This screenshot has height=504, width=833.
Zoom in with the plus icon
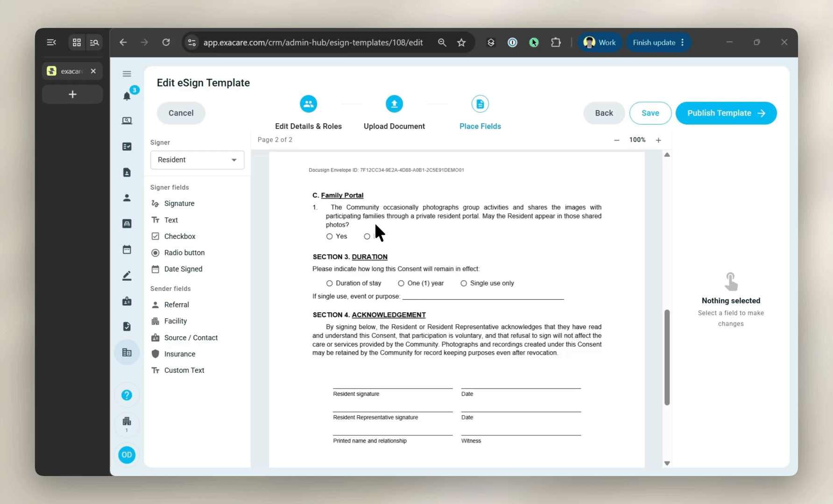[658, 140]
